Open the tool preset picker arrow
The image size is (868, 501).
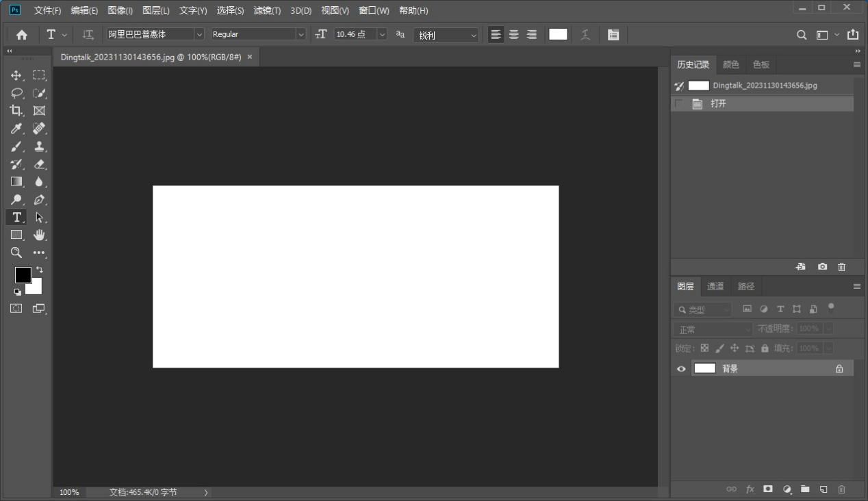[65, 34]
